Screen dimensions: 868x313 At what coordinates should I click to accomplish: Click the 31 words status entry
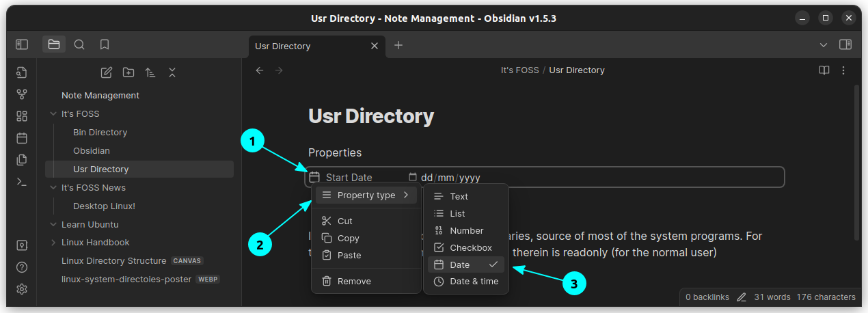(x=772, y=297)
